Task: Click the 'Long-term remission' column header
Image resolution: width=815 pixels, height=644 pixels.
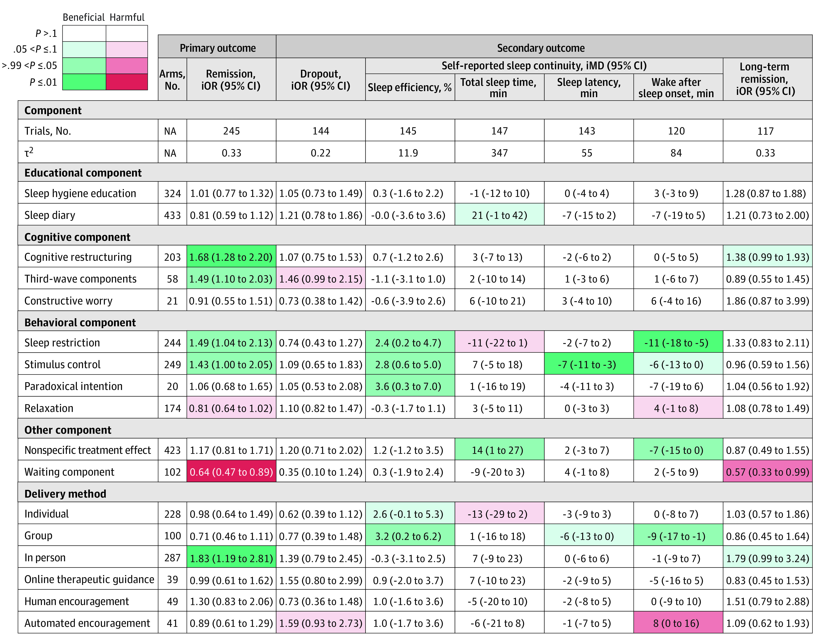Action: pos(767,79)
